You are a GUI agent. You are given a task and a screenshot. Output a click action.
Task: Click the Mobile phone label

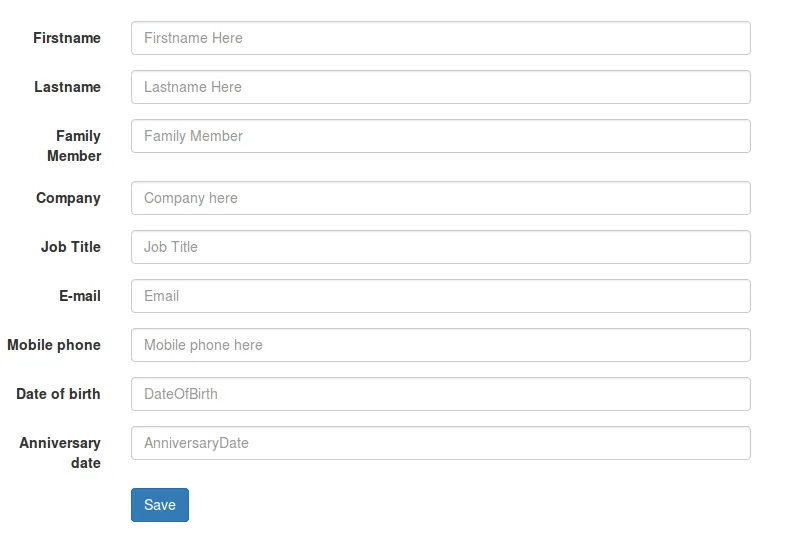point(54,345)
